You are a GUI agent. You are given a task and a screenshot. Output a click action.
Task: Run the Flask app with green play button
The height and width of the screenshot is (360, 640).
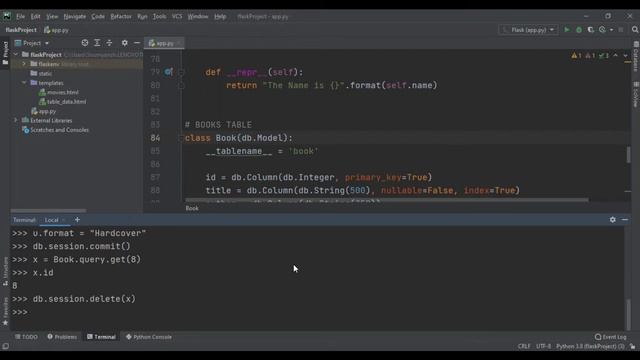567,30
